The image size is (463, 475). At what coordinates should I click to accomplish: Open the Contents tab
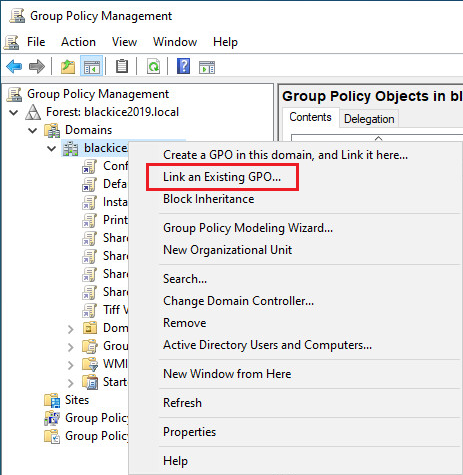tap(310, 117)
